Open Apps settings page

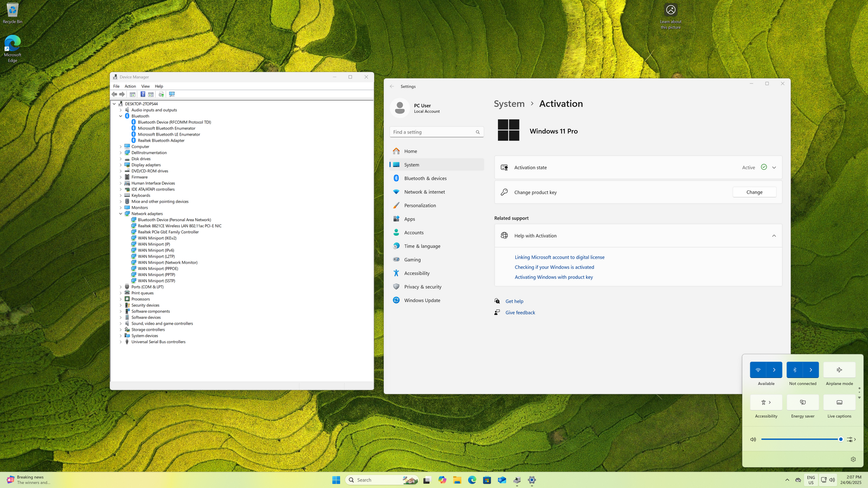(437, 219)
